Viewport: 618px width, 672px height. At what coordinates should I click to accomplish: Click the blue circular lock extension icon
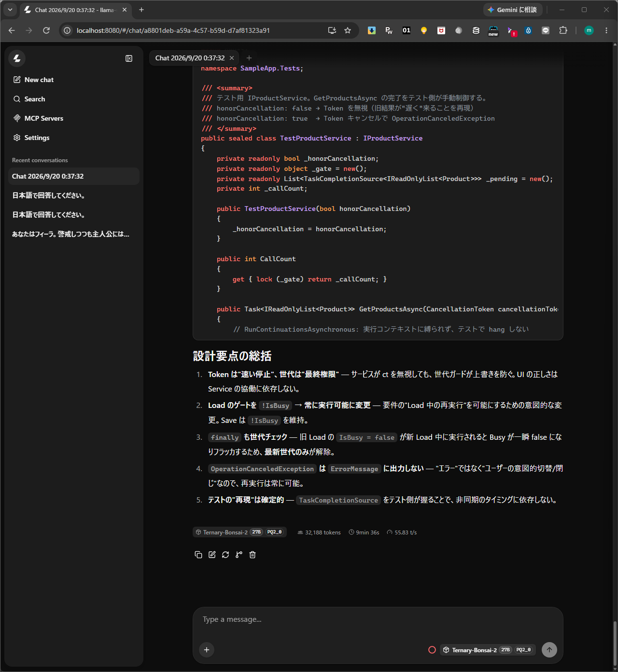(528, 30)
